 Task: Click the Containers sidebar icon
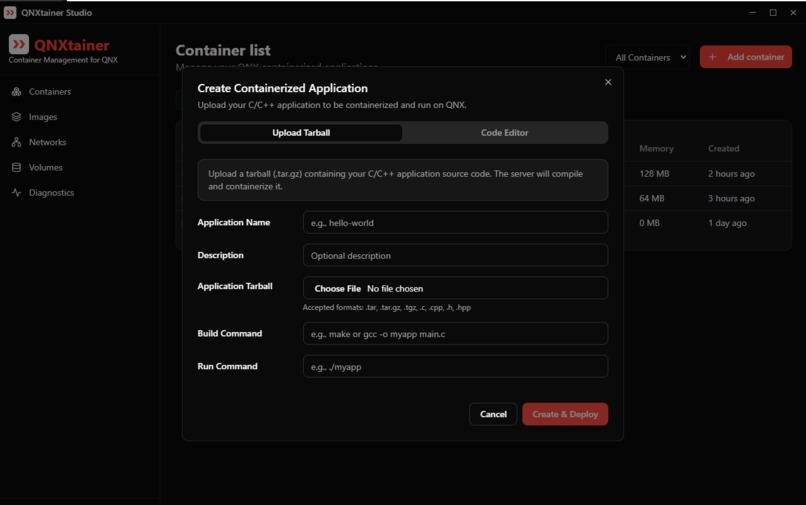click(x=16, y=92)
